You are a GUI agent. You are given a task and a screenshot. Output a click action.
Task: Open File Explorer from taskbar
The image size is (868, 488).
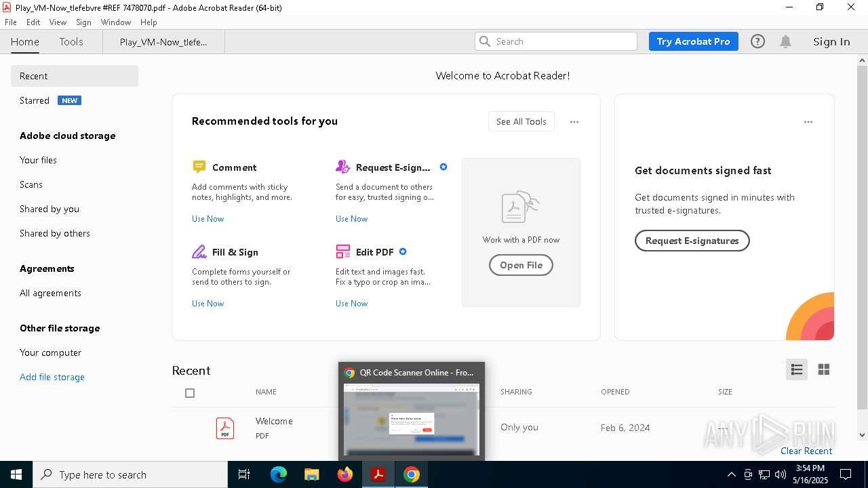[x=311, y=474]
